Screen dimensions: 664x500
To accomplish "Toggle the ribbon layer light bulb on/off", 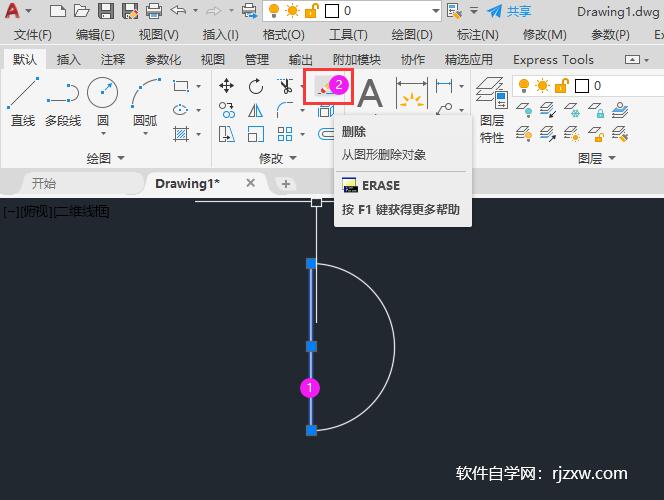I will click(x=524, y=86).
